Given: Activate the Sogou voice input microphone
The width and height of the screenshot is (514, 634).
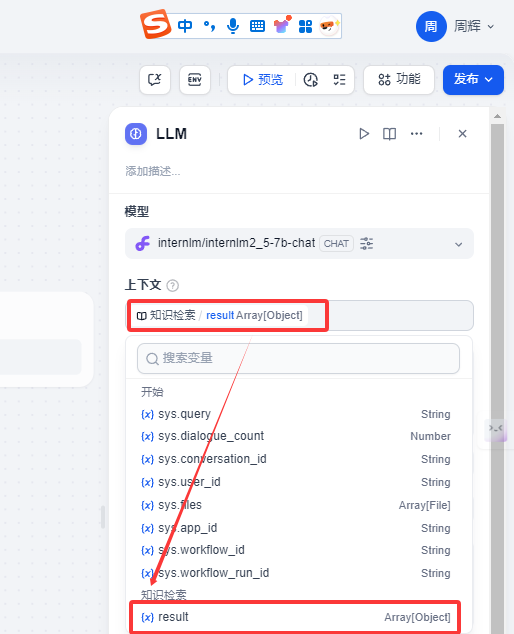Looking at the screenshot, I should 233,26.
